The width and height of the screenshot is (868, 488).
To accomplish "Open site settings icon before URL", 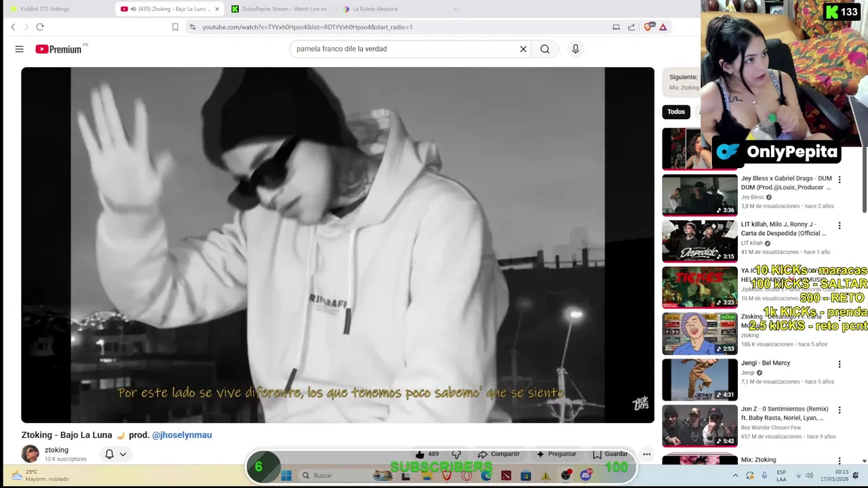I will [193, 27].
